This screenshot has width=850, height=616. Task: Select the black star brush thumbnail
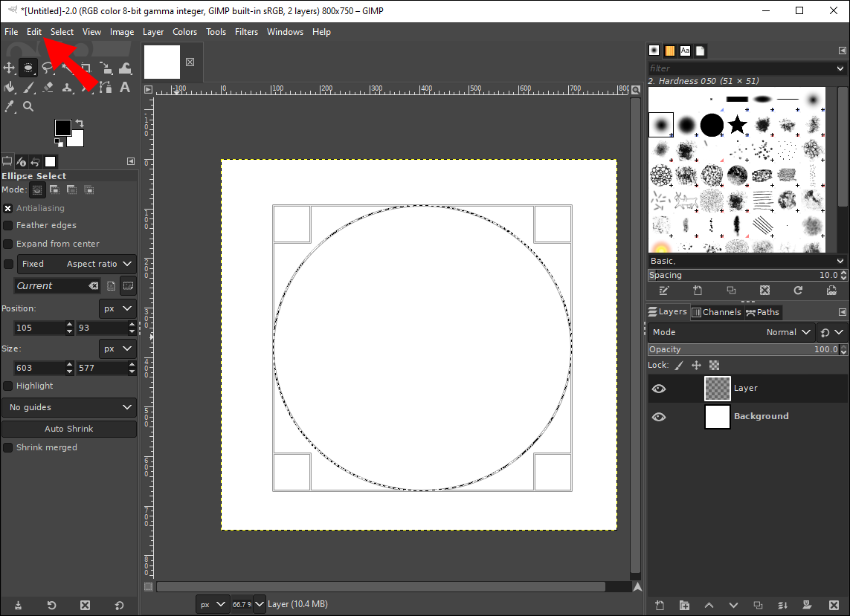pos(737,125)
